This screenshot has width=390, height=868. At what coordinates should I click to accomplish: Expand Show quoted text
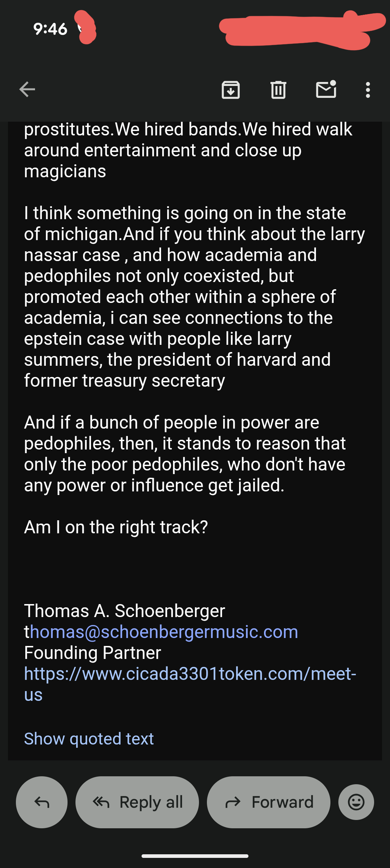click(x=89, y=739)
